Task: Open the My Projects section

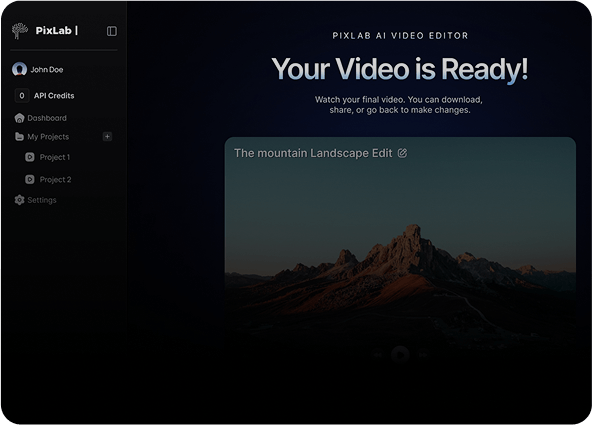Action: (x=48, y=137)
